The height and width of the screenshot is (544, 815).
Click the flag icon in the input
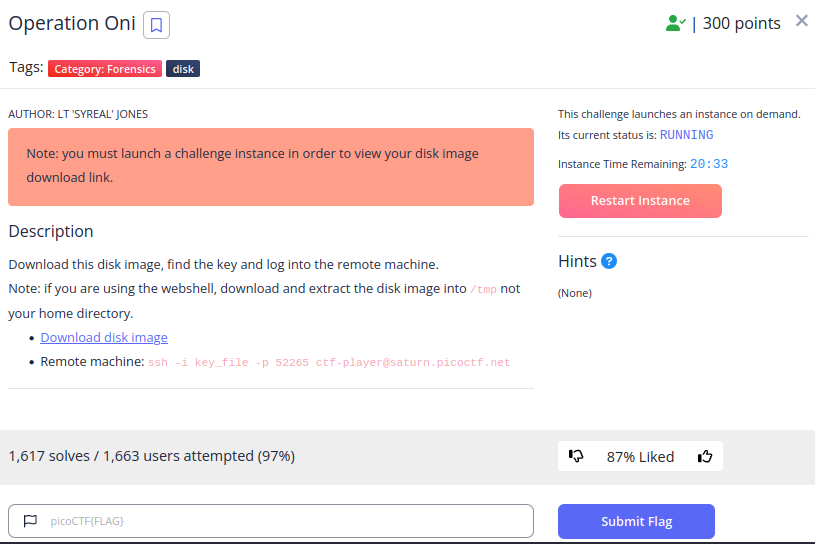point(30,521)
